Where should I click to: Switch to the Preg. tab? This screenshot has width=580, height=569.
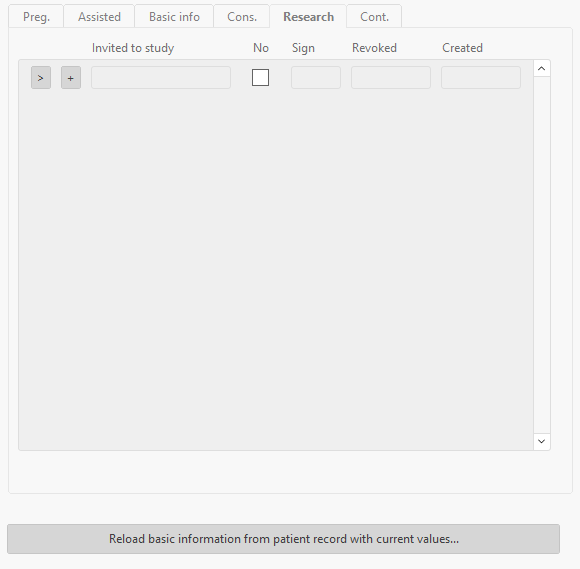coord(36,17)
